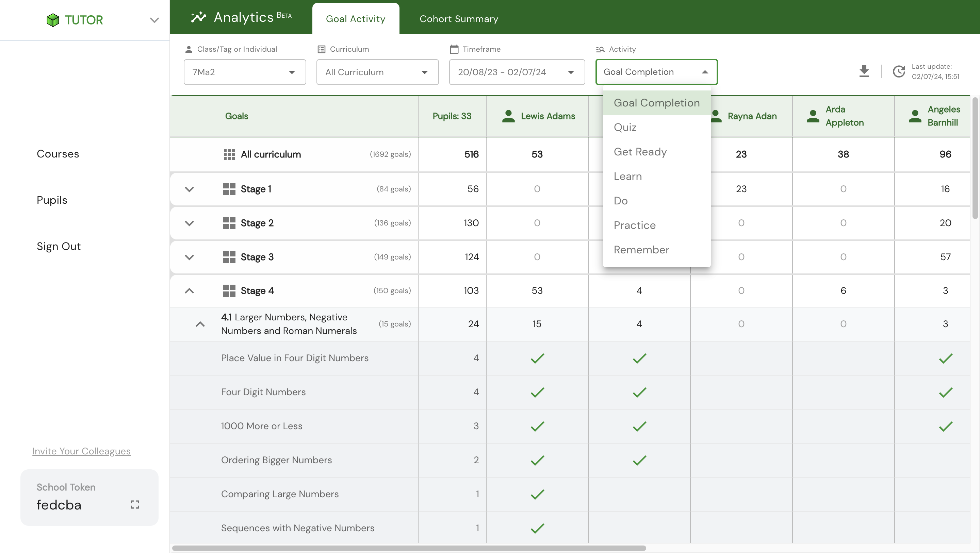This screenshot has width=980, height=553.
Task: Collapse the Stage 4 row
Action: tap(189, 290)
